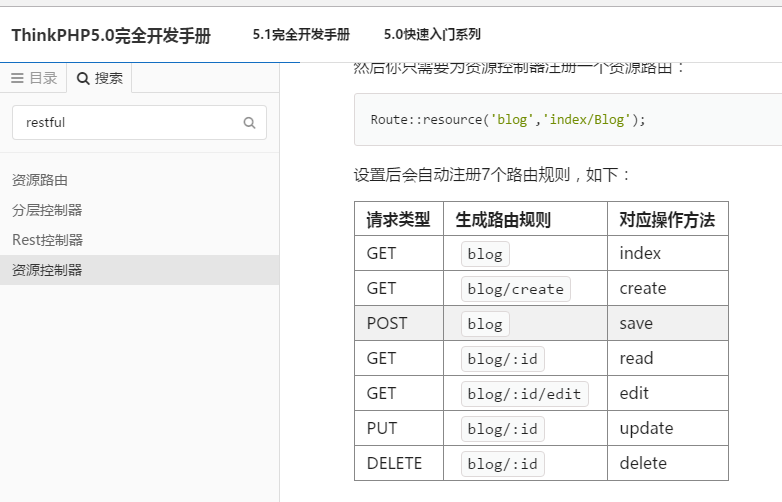Viewport: 782px width, 502px height.
Task: Select the highlighted 资源控制器 result
Action: (x=47, y=270)
